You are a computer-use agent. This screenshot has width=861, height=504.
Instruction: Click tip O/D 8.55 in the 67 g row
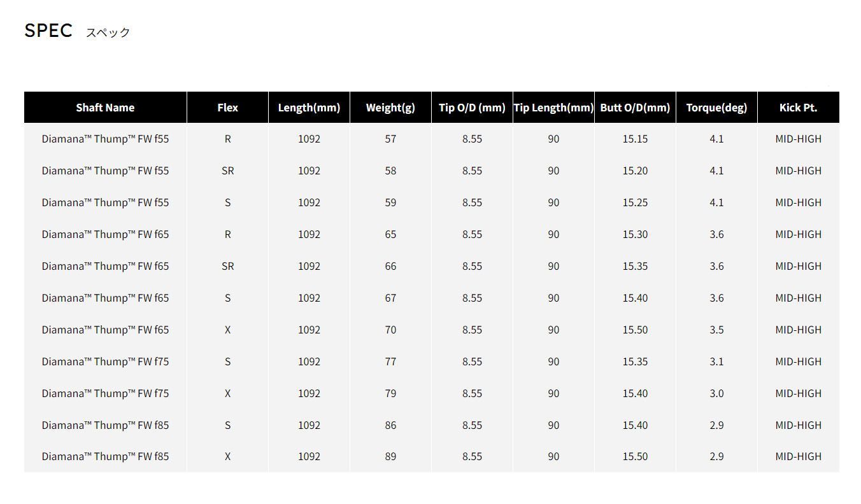click(472, 298)
